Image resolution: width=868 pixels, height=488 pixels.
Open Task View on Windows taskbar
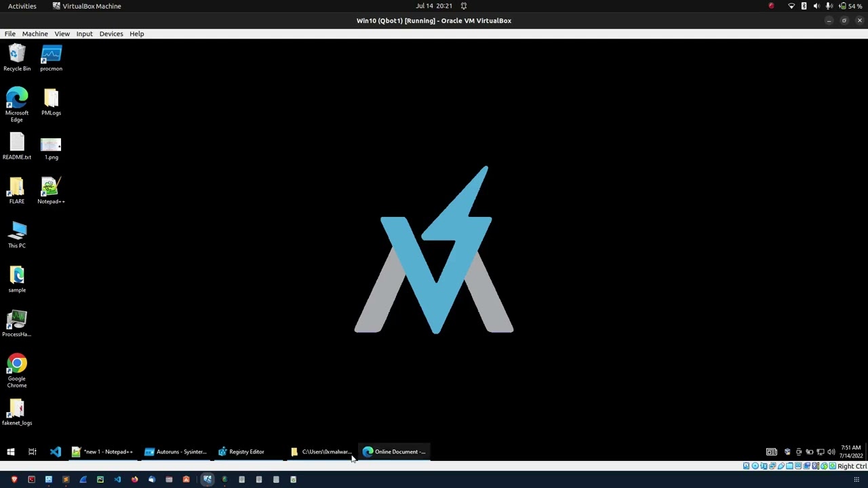32,451
